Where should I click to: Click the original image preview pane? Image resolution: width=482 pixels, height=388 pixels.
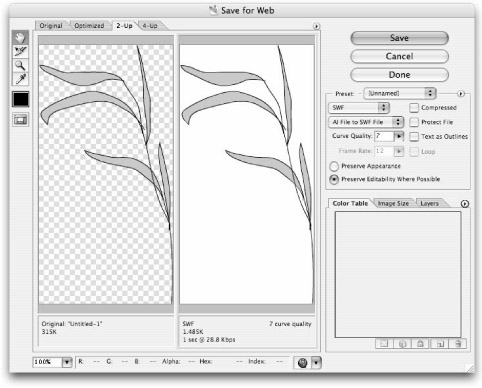click(x=106, y=174)
